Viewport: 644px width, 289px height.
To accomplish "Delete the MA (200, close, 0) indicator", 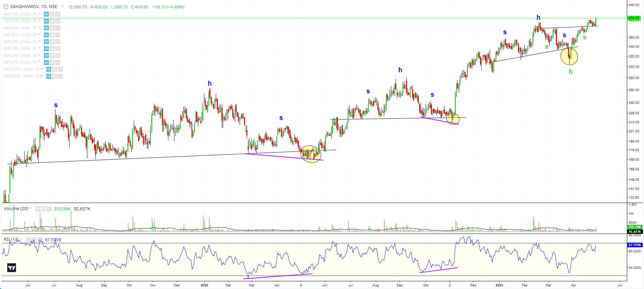I will click(60, 76).
